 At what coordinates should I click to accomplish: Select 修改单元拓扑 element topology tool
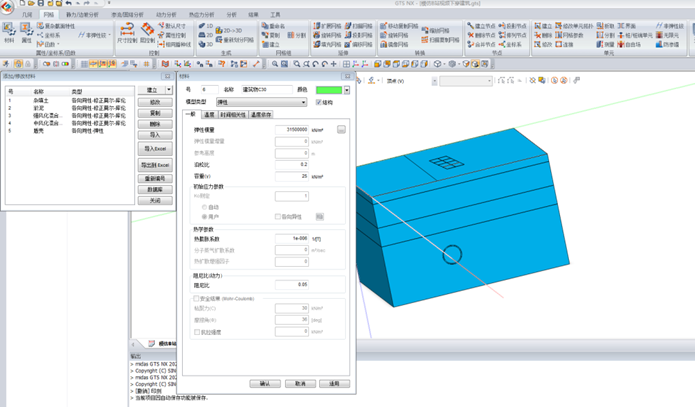574,26
